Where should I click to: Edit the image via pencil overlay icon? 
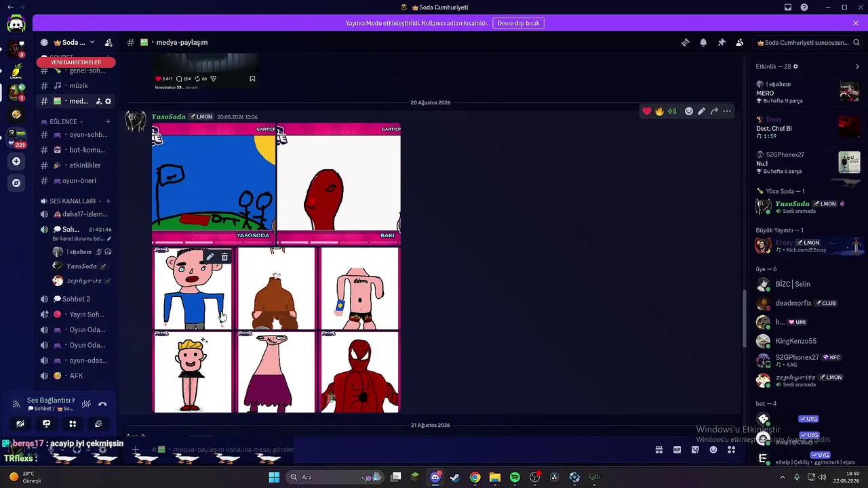211,257
